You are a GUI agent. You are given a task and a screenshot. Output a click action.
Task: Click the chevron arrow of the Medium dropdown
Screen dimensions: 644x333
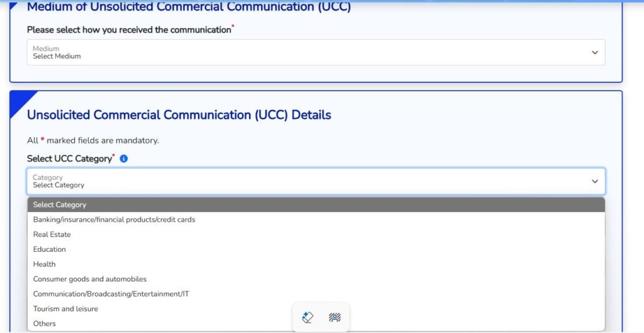(595, 52)
